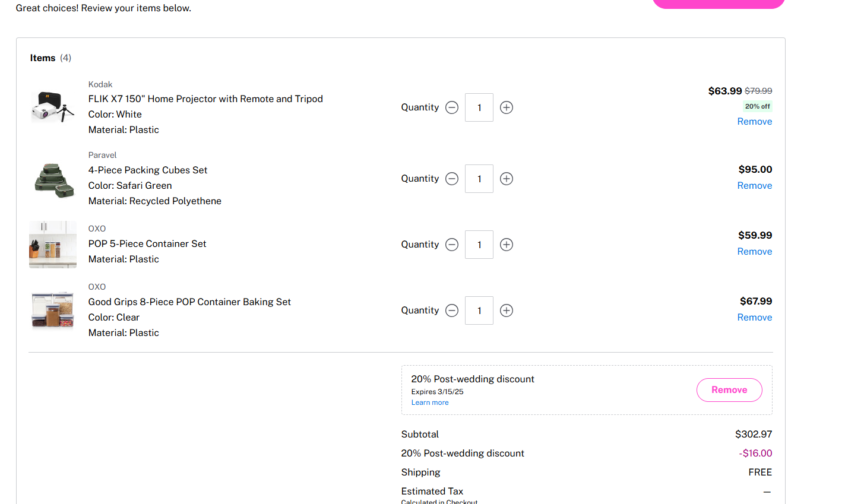Remove the 4-Piece Packing Cubes Set
The image size is (864, 504).
pyautogui.click(x=755, y=185)
